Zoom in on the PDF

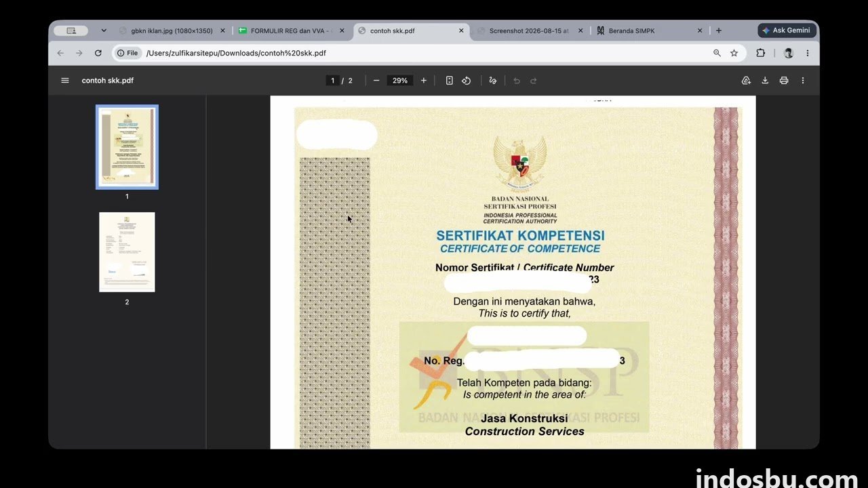coord(424,81)
